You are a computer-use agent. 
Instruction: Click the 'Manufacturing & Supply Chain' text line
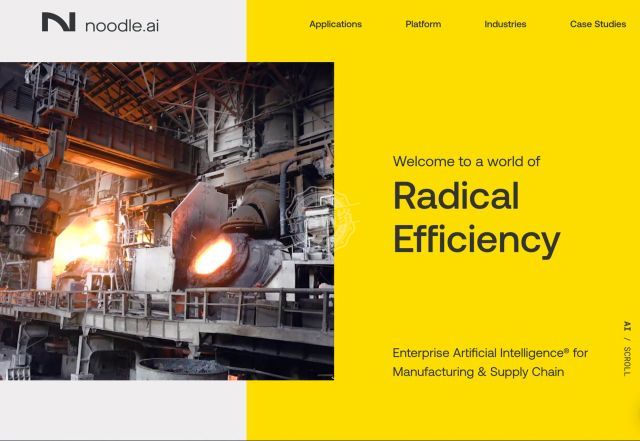[x=478, y=372]
